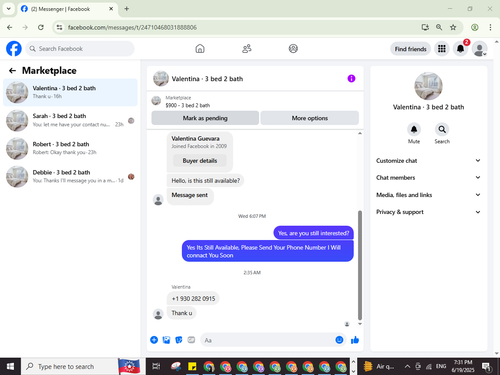Viewport: 500px width, 375px height.
Task: Attach a photo file in composer
Action: click(166, 340)
